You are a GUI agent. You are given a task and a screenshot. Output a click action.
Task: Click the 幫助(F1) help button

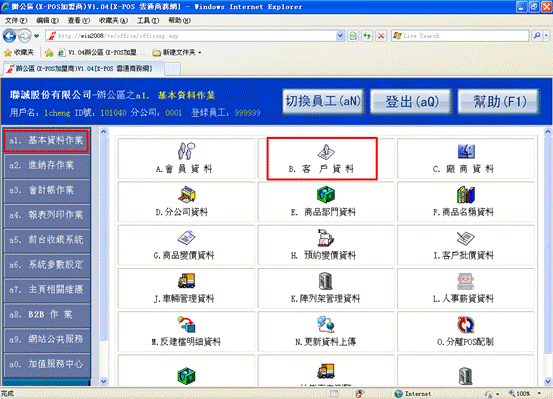pos(498,102)
